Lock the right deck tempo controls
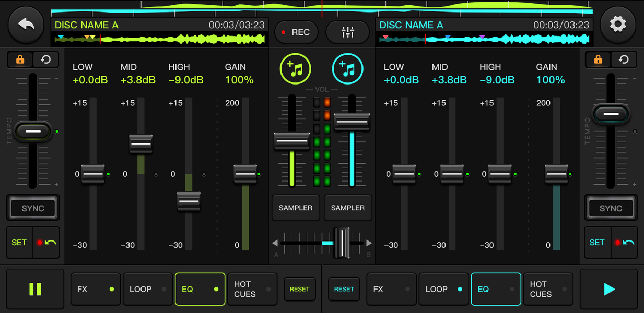 point(598,59)
